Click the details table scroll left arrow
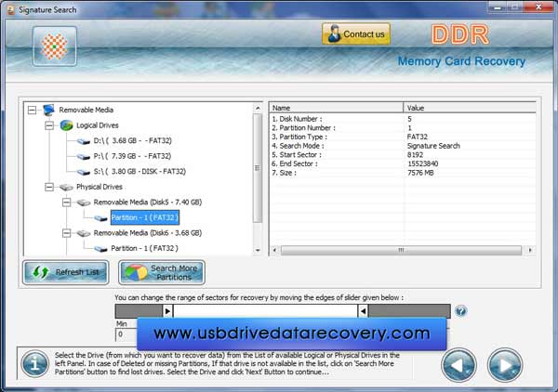The height and width of the screenshot is (392, 558). [274, 250]
